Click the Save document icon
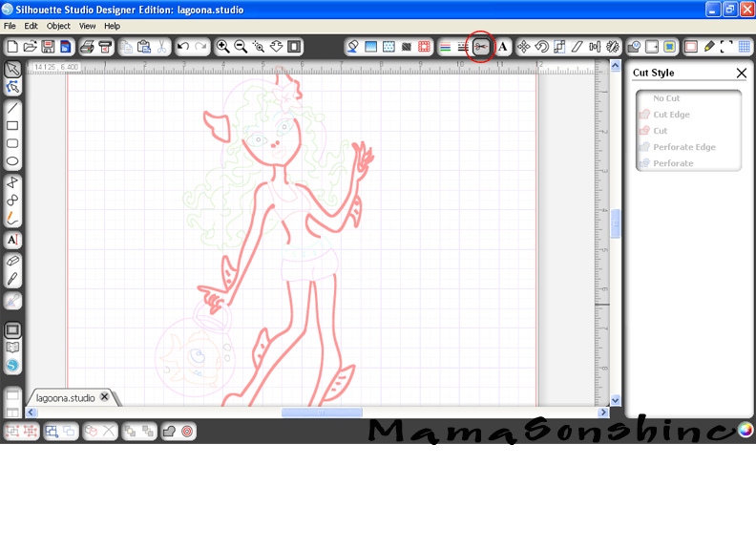Image resolution: width=756 pixels, height=550 pixels. 48,46
